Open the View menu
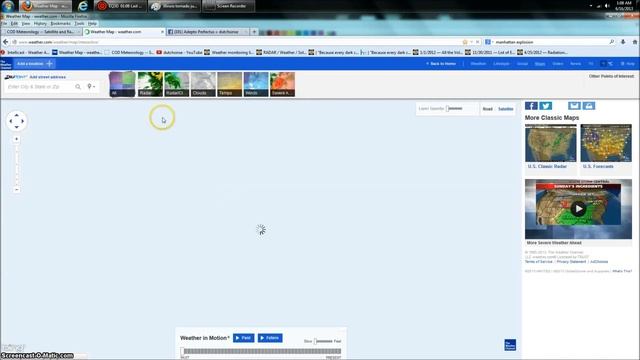This screenshot has height=360, width=640. [x=26, y=24]
